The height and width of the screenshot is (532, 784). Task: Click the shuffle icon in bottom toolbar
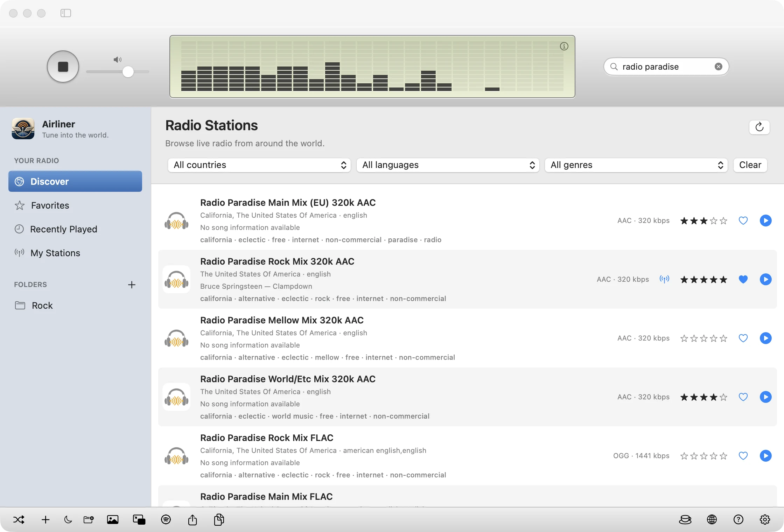(19, 519)
